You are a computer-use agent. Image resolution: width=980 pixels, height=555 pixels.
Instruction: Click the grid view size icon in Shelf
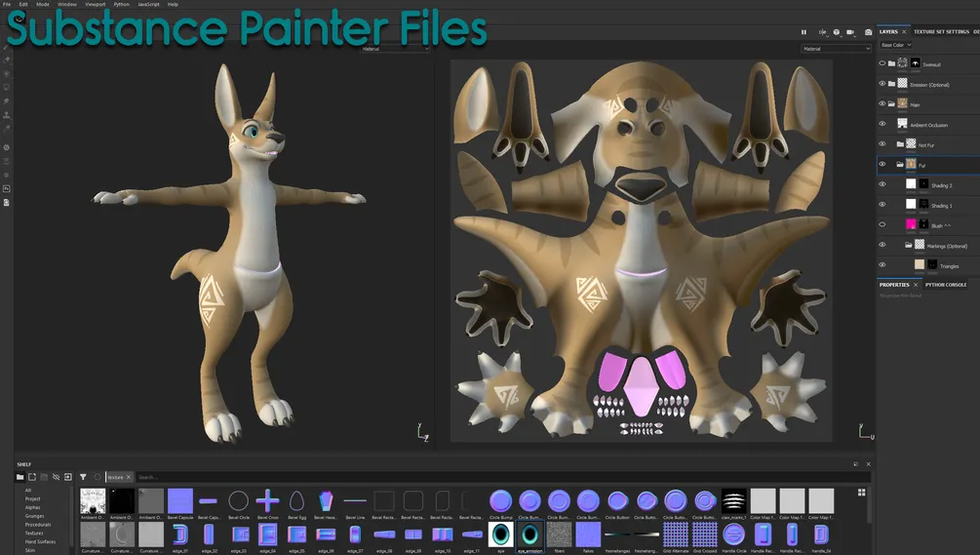[861, 493]
